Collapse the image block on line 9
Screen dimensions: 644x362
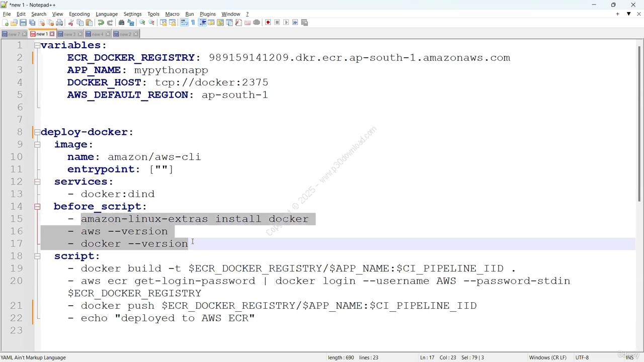tap(37, 144)
